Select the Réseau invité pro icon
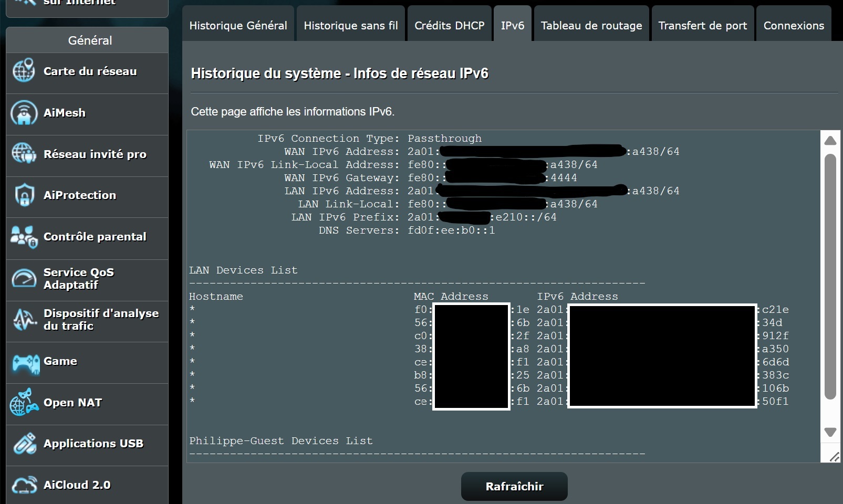Viewport: 843px width, 504px height. (24, 154)
